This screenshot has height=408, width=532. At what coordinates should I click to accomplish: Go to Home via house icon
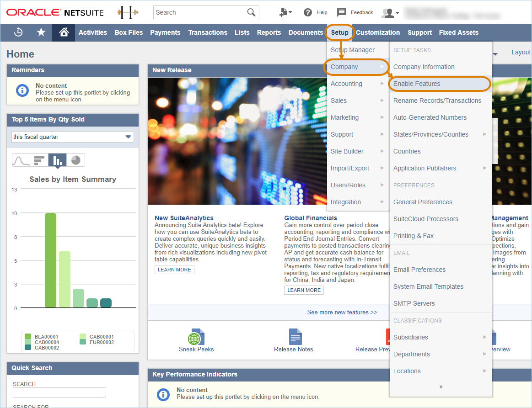[x=64, y=32]
